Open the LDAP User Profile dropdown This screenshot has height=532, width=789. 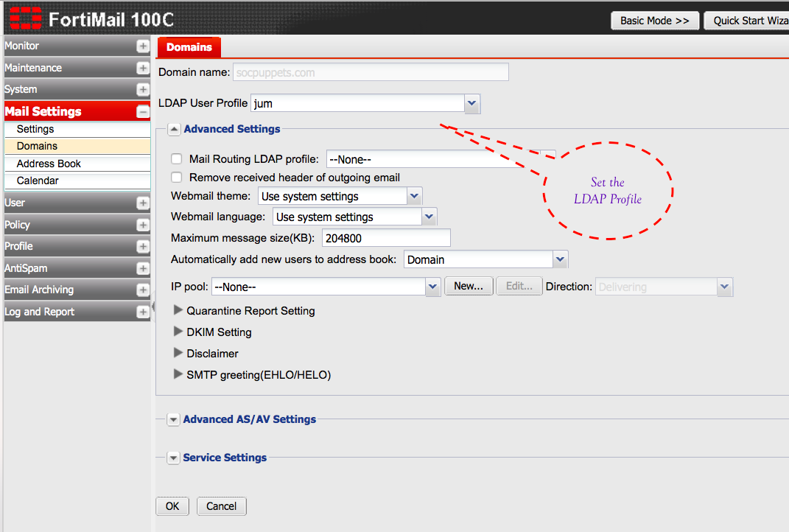pyautogui.click(x=471, y=104)
